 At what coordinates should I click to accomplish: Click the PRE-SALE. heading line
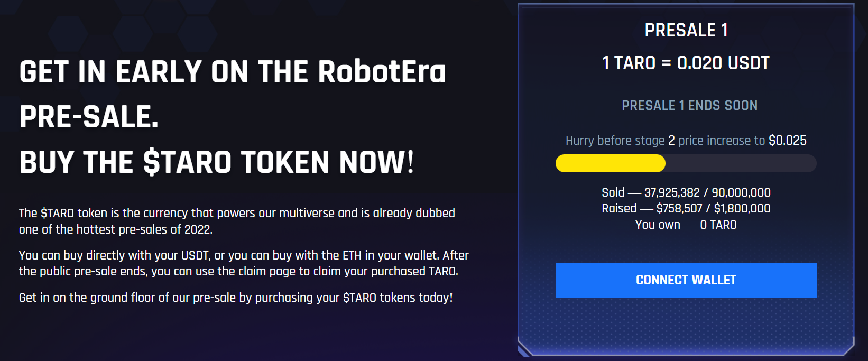click(x=89, y=117)
